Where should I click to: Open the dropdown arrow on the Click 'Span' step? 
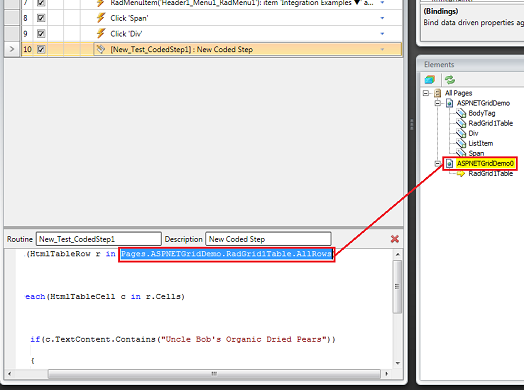click(382, 18)
